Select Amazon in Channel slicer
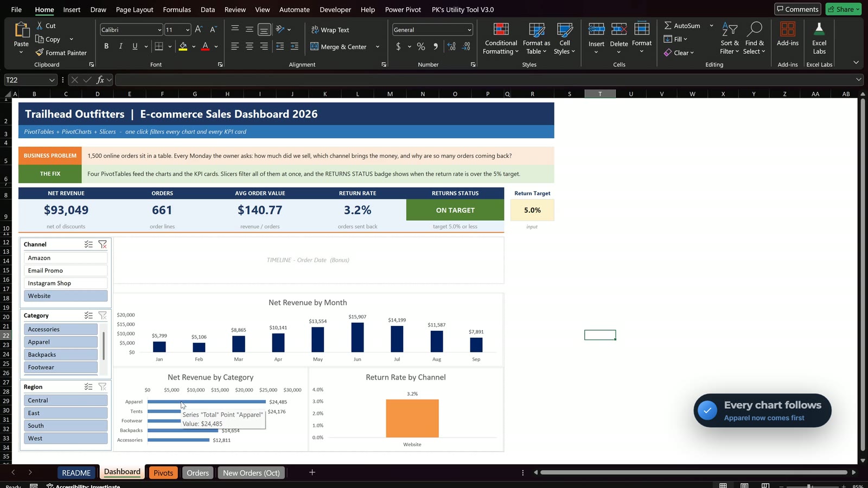The height and width of the screenshot is (488, 868). click(x=65, y=258)
